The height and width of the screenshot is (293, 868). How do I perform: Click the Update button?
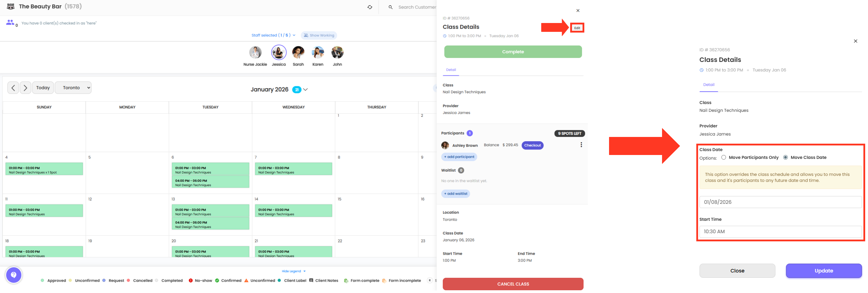click(824, 271)
